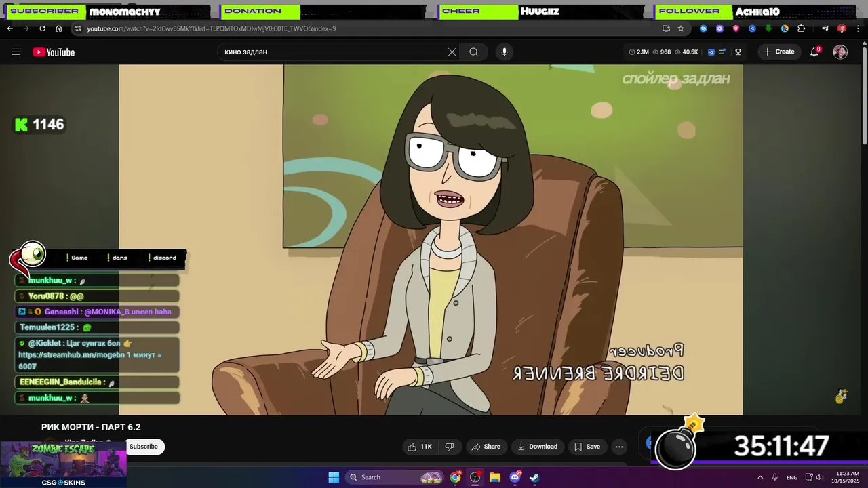The height and width of the screenshot is (488, 868).
Task: Reload the current page
Action: [x=42, y=28]
